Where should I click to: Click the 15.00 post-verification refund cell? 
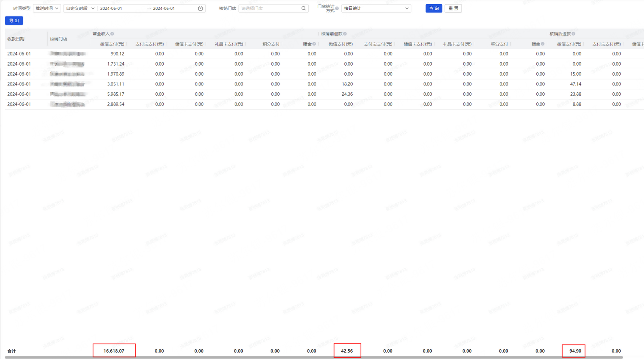[x=575, y=74]
